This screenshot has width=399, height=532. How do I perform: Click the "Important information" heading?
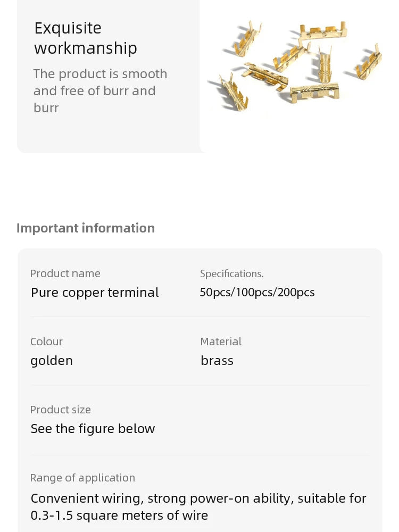pyautogui.click(x=86, y=228)
